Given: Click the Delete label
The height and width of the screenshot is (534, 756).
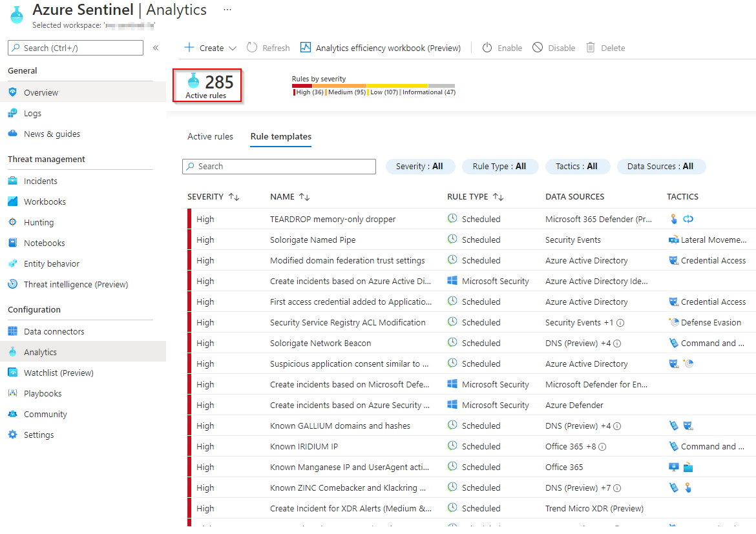Looking at the screenshot, I should click(x=613, y=48).
